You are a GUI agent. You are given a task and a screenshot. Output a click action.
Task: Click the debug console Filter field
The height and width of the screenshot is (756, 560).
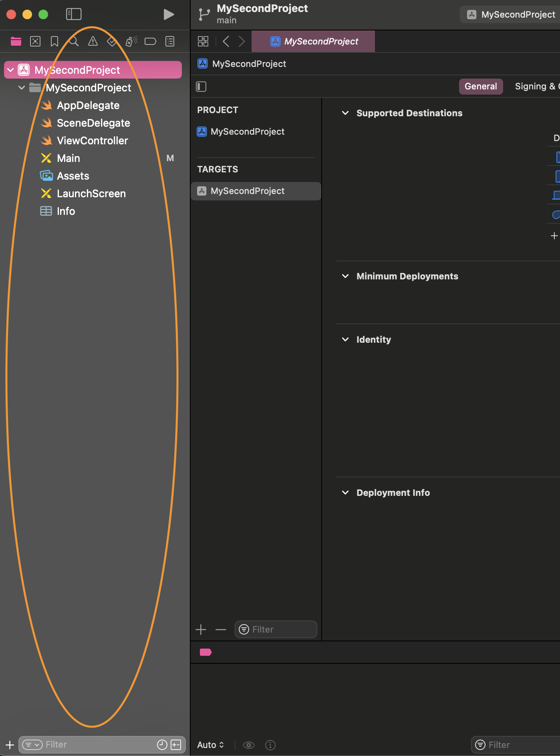click(516, 745)
